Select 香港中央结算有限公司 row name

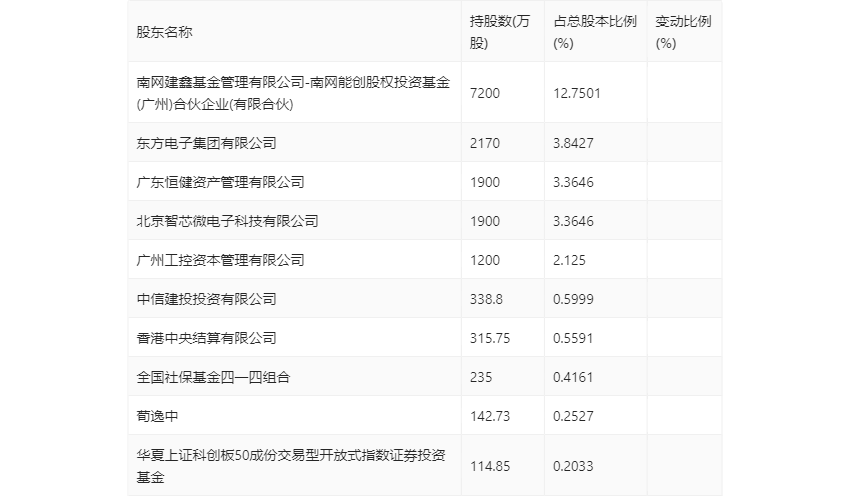point(207,338)
